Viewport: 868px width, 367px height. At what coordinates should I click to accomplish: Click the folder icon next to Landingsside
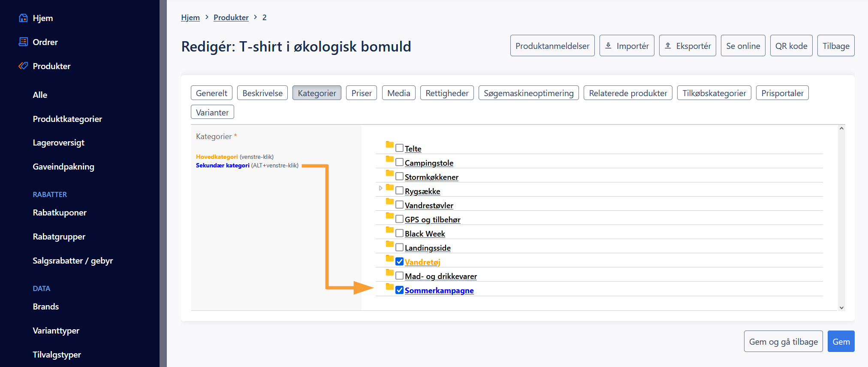390,244
